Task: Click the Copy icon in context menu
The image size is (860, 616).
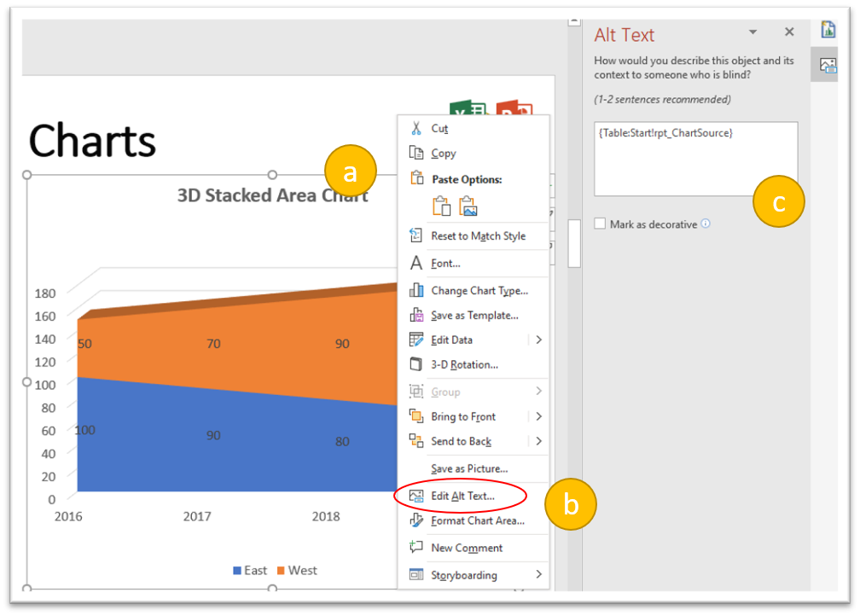Action: pos(416,153)
